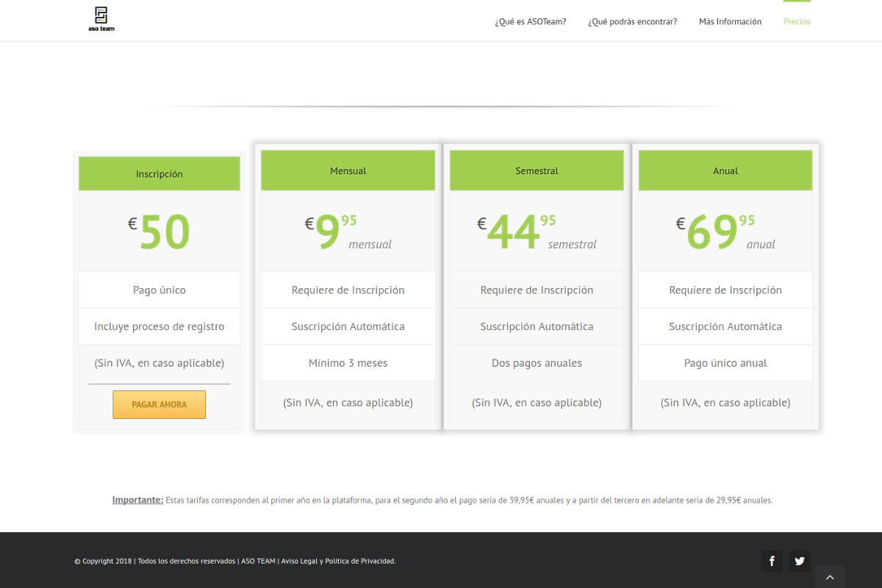Viewport: 882px width, 588px height.
Task: Click the Anual plan header
Action: 725,171
